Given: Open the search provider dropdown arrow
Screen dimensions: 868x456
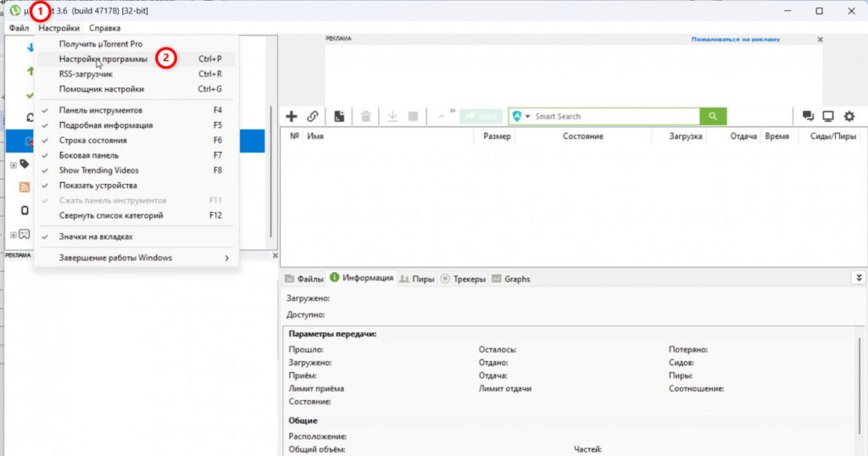Looking at the screenshot, I should click(527, 116).
